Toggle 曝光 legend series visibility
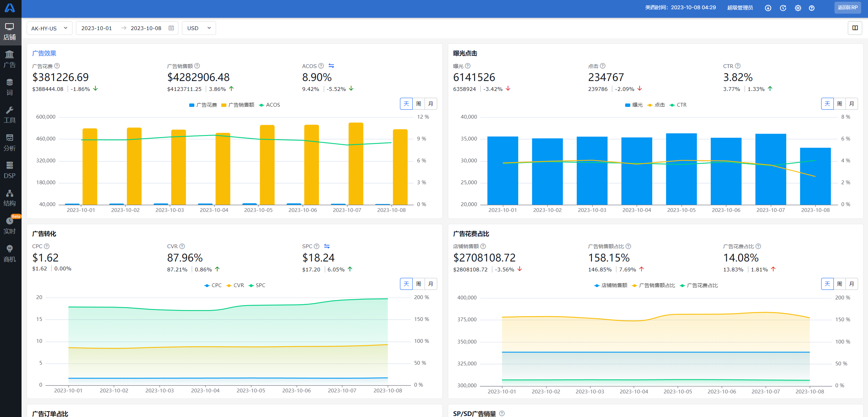Screen dimensions: 868x417 [633, 105]
